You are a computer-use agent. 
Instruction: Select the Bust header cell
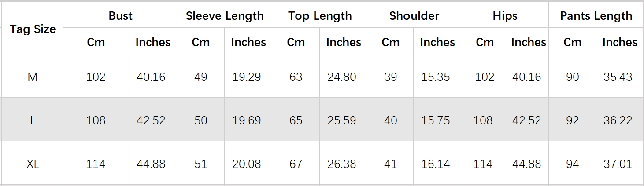tap(120, 16)
